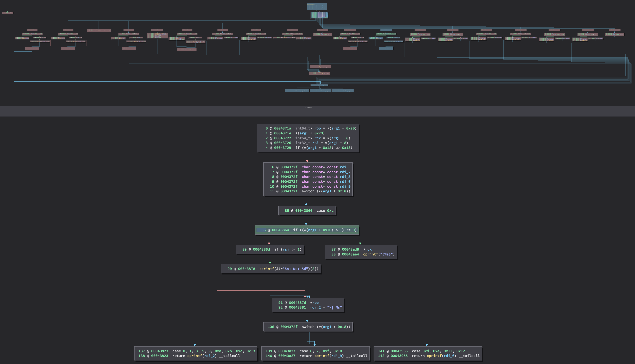Select line 9 declaring rdi_6
The height and width of the screenshot is (364, 635).
tap(311, 181)
